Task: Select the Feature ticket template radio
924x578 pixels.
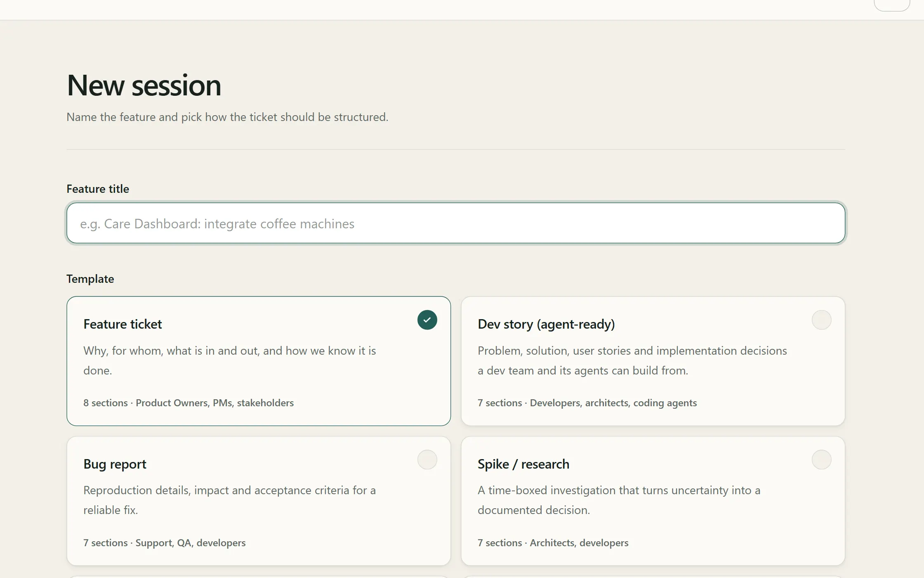Action: pos(427,320)
